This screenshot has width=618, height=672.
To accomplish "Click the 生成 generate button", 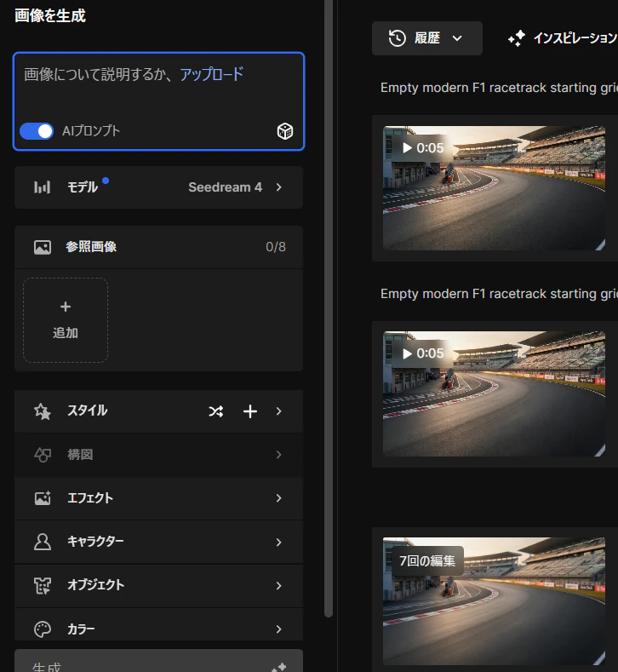I will pyautogui.click(x=159, y=661).
